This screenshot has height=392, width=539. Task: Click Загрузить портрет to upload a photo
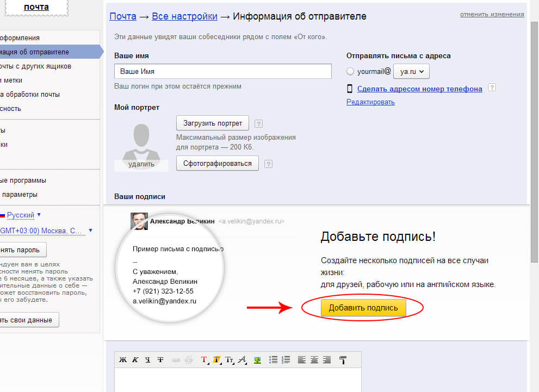pyautogui.click(x=212, y=123)
